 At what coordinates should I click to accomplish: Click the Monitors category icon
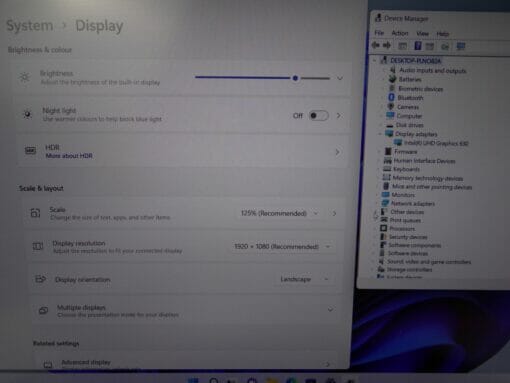(x=386, y=195)
